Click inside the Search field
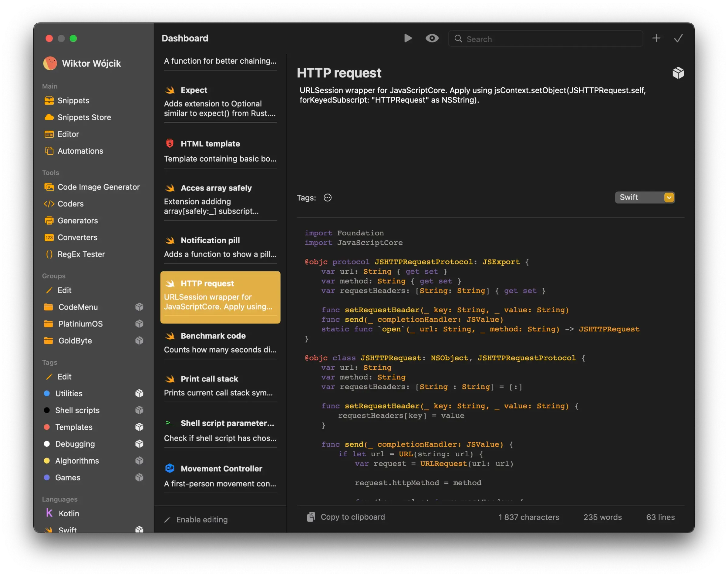This screenshot has height=577, width=728. [x=545, y=39]
